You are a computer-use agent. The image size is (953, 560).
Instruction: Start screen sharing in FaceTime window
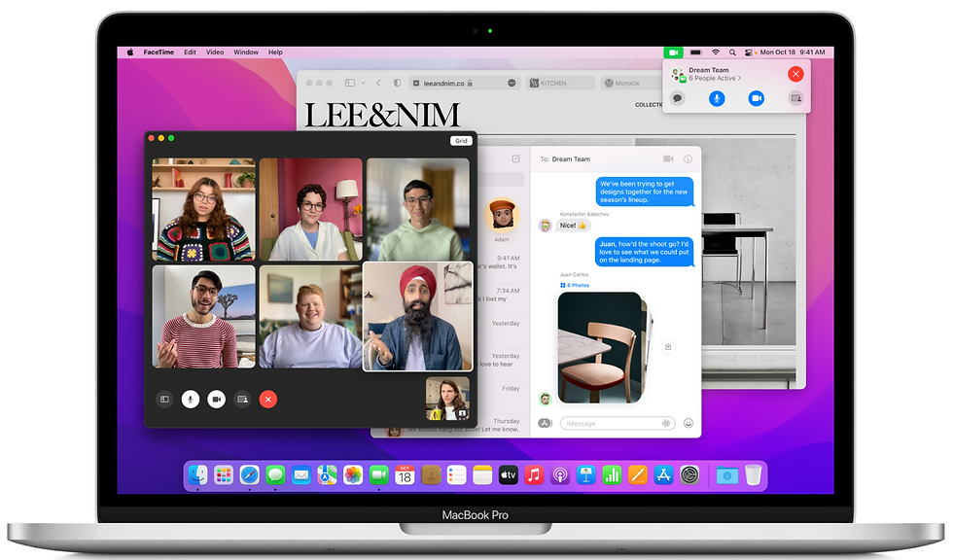coord(242,399)
